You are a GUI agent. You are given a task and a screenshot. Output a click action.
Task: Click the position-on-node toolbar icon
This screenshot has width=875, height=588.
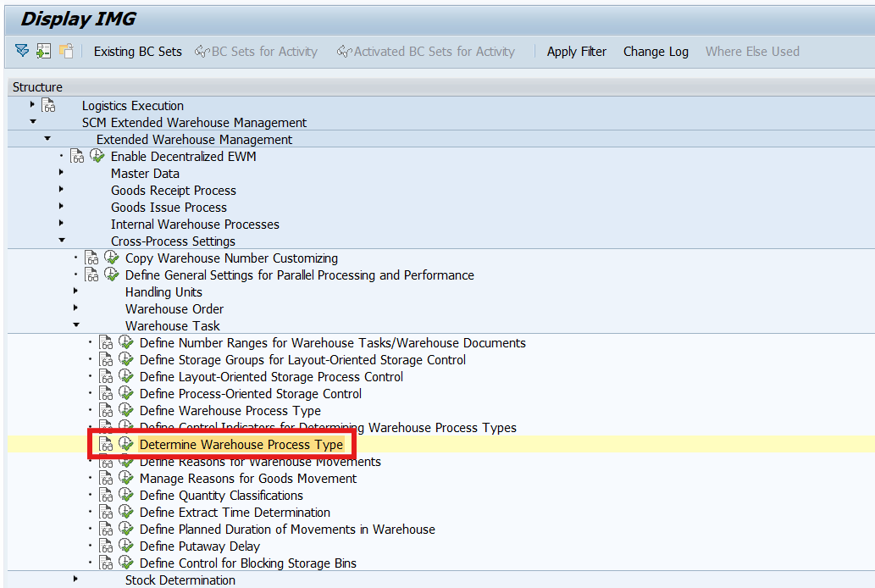click(x=43, y=51)
